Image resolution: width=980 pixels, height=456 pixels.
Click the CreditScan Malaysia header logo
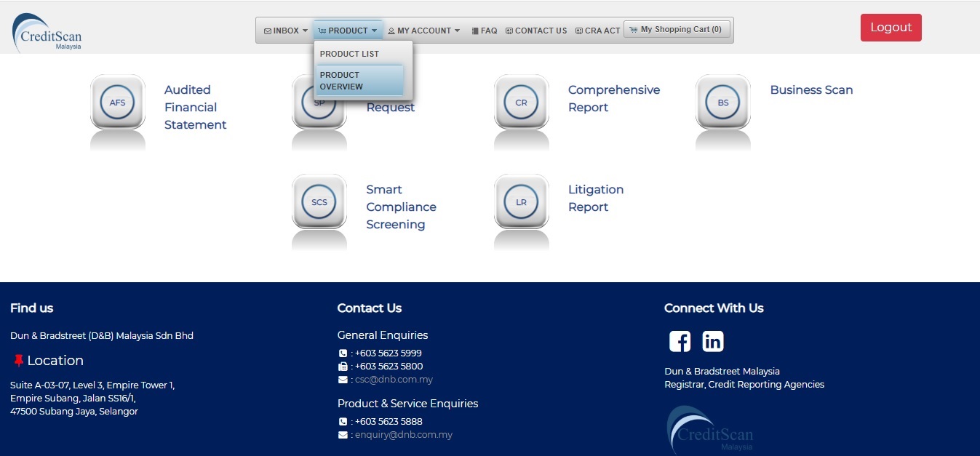(x=47, y=33)
